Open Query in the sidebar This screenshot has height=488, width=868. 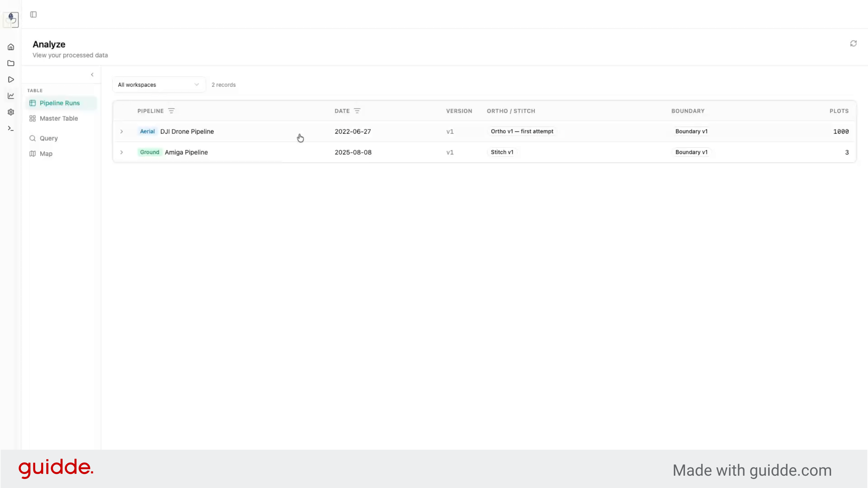point(61,138)
